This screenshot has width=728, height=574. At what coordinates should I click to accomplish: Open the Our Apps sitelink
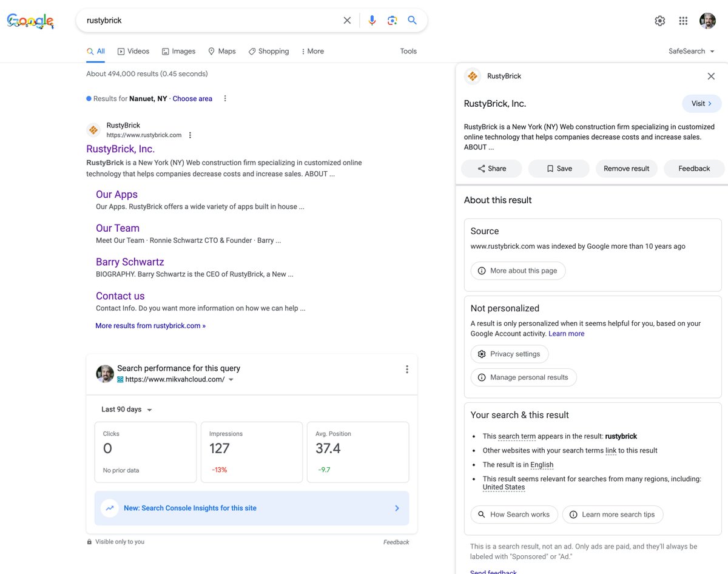tap(116, 194)
